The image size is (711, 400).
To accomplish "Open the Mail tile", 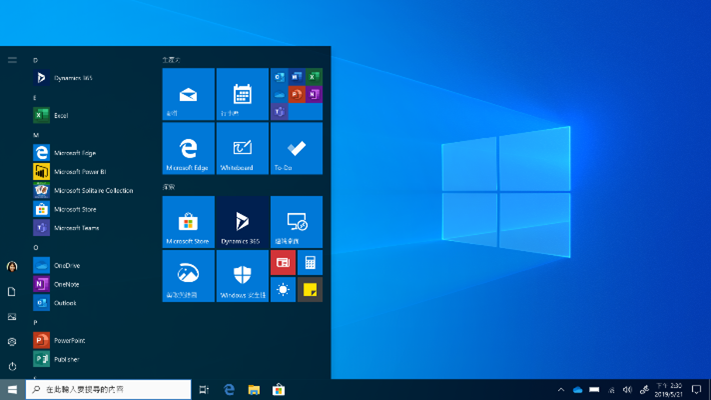I will [x=188, y=94].
